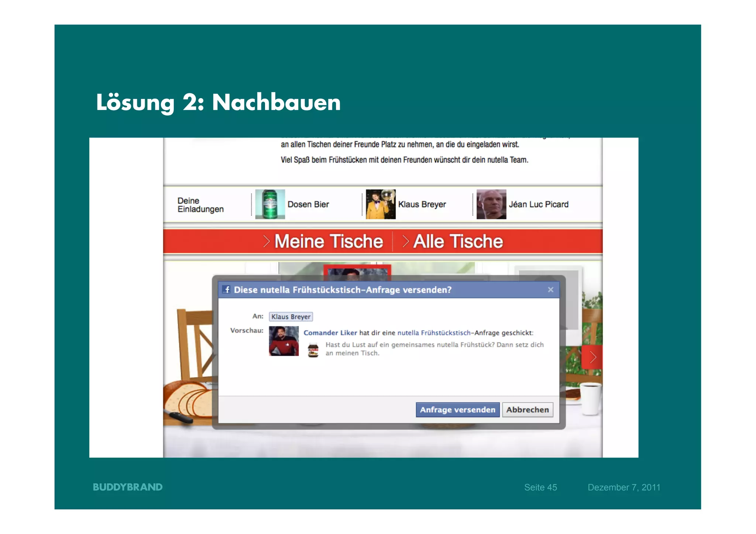This screenshot has height=534, width=756.
Task: Click Comander Liker's avatar in the preview
Action: coord(283,341)
